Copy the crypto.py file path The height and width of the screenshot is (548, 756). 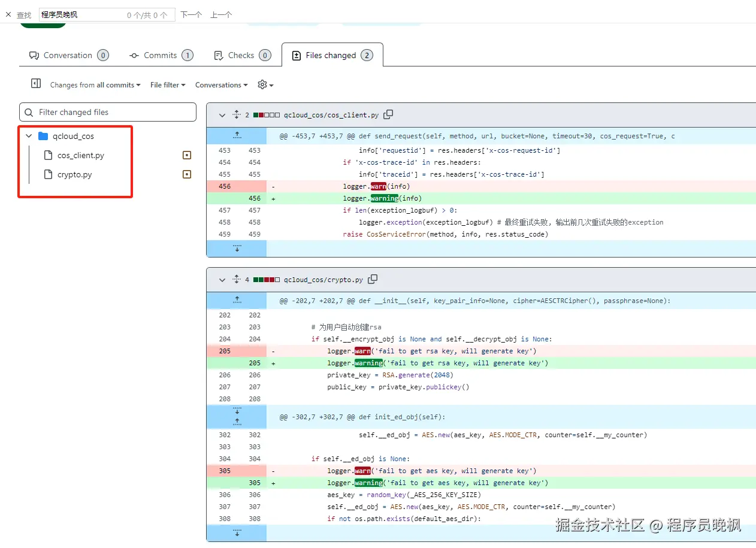pos(373,279)
